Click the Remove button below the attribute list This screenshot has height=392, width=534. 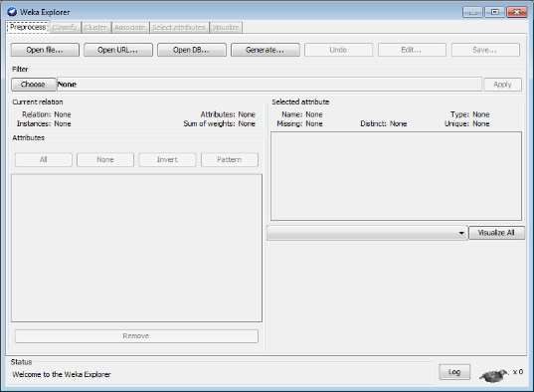click(x=136, y=336)
